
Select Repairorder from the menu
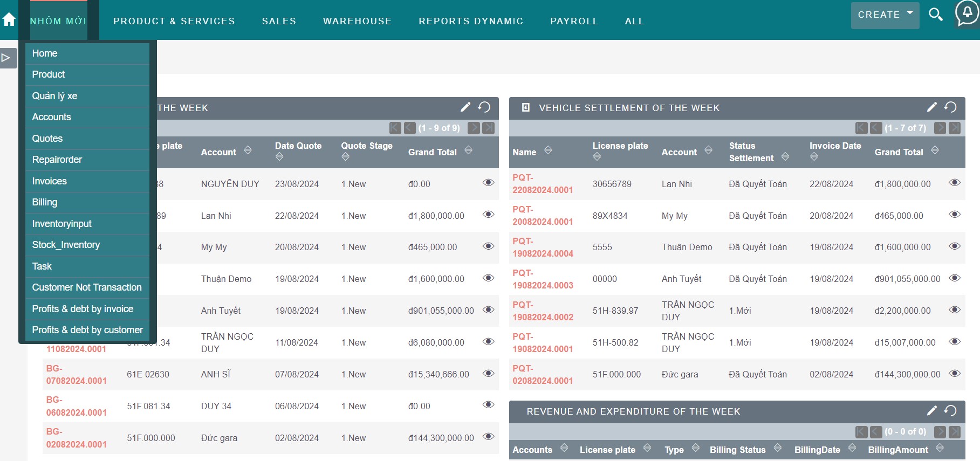87,160
